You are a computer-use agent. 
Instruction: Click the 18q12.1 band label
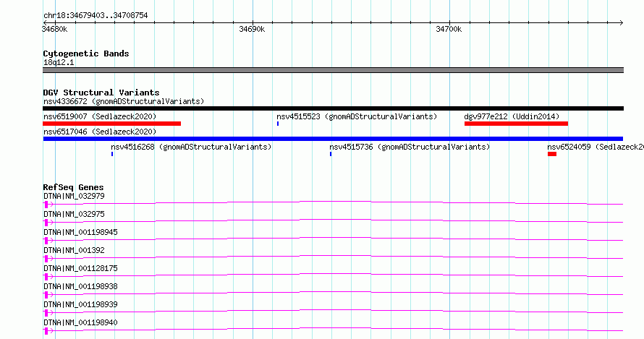point(59,62)
